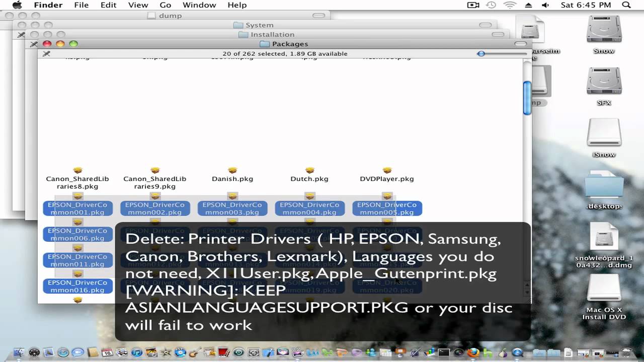Launch iChat from the Dock
Screen dimensions: 644x362
point(78,352)
